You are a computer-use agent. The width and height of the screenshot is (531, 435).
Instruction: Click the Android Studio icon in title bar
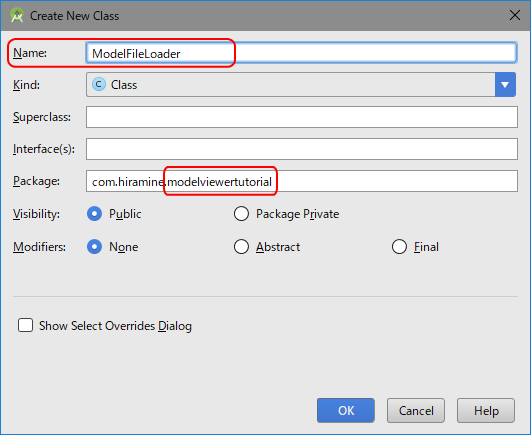17,16
